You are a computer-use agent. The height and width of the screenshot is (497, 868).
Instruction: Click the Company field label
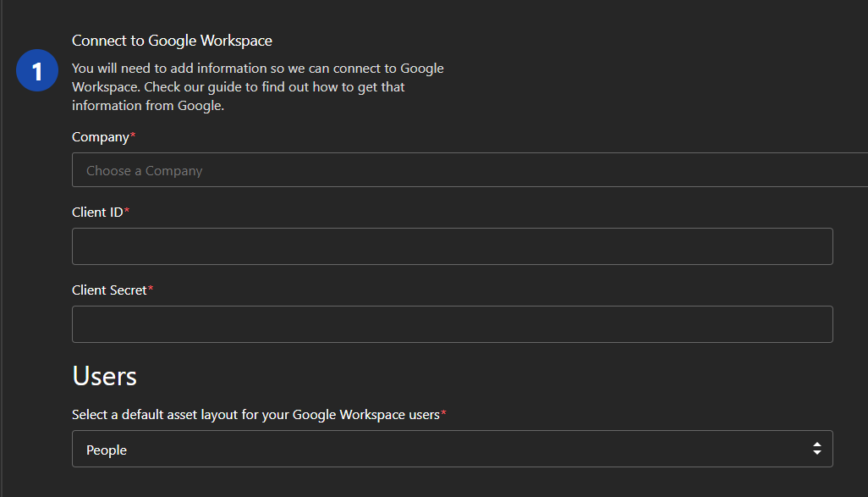[99, 136]
